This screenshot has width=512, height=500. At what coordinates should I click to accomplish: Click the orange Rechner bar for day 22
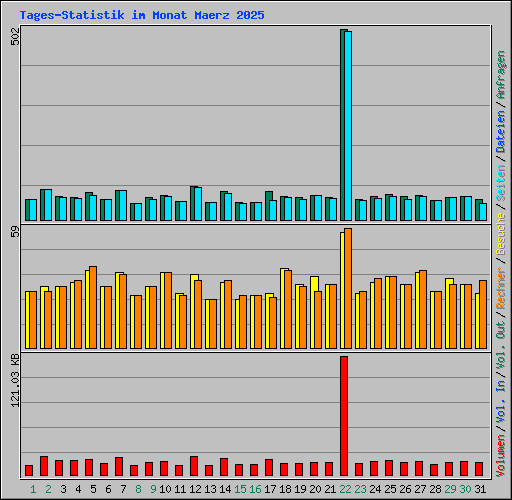click(x=348, y=289)
